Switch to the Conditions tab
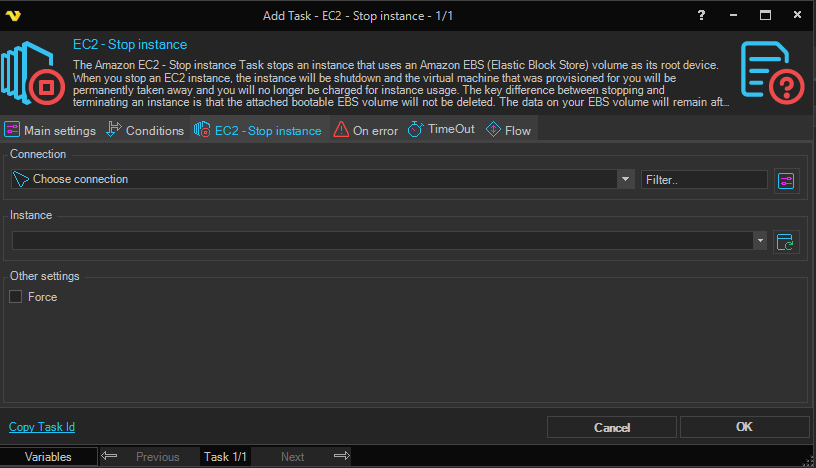 coord(145,131)
